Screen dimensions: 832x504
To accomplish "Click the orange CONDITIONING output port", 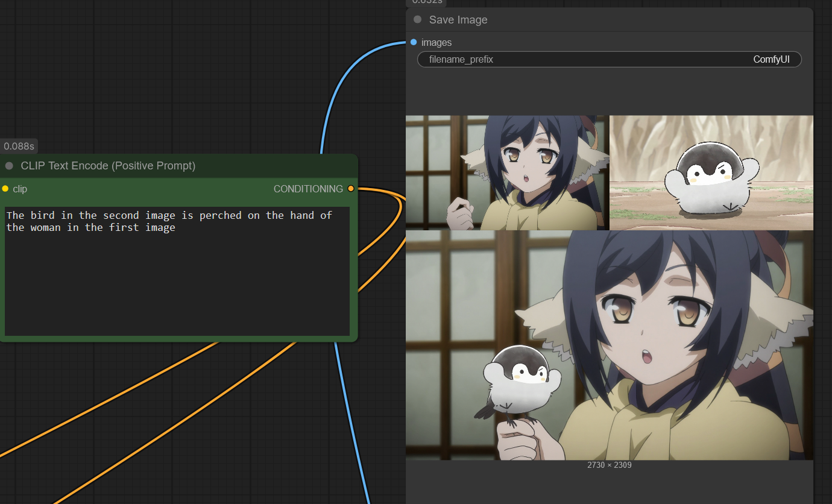I will pos(351,189).
